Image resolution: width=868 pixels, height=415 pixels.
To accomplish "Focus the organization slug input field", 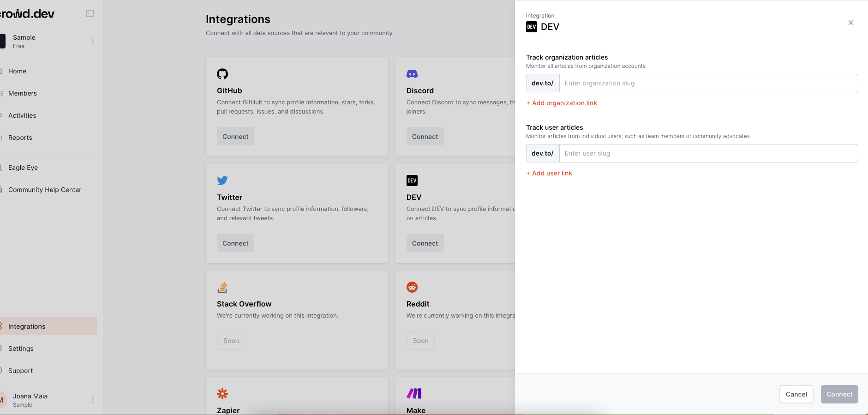I will coord(709,83).
